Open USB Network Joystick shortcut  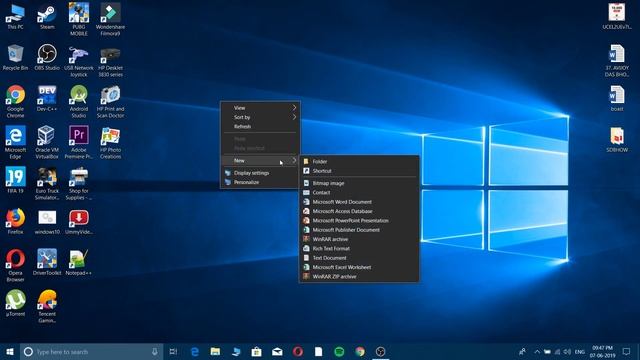pos(79,61)
